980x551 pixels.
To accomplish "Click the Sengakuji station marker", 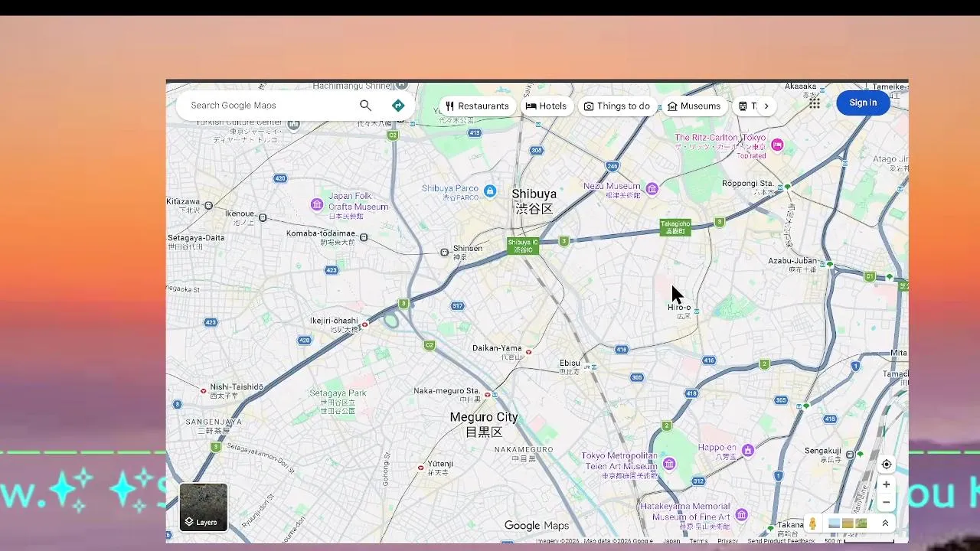I will coord(850,455).
